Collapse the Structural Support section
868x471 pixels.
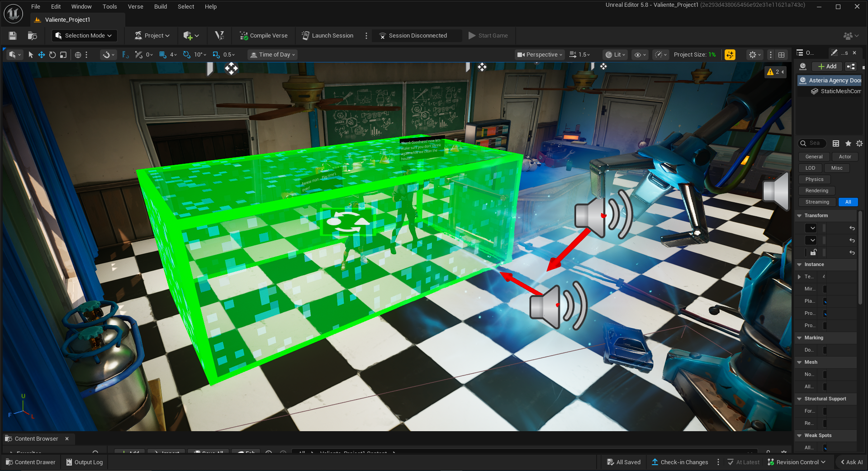(x=800, y=399)
